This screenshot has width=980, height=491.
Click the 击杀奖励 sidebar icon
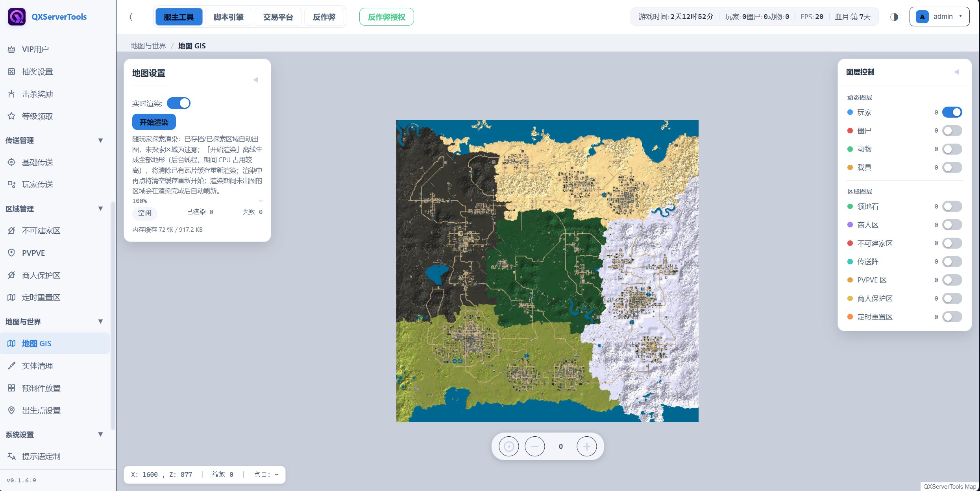pyautogui.click(x=11, y=94)
